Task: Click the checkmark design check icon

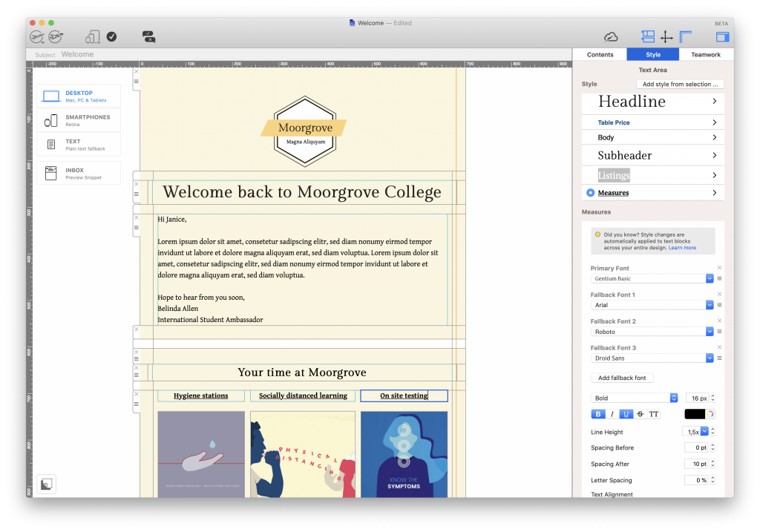Action: coord(111,37)
